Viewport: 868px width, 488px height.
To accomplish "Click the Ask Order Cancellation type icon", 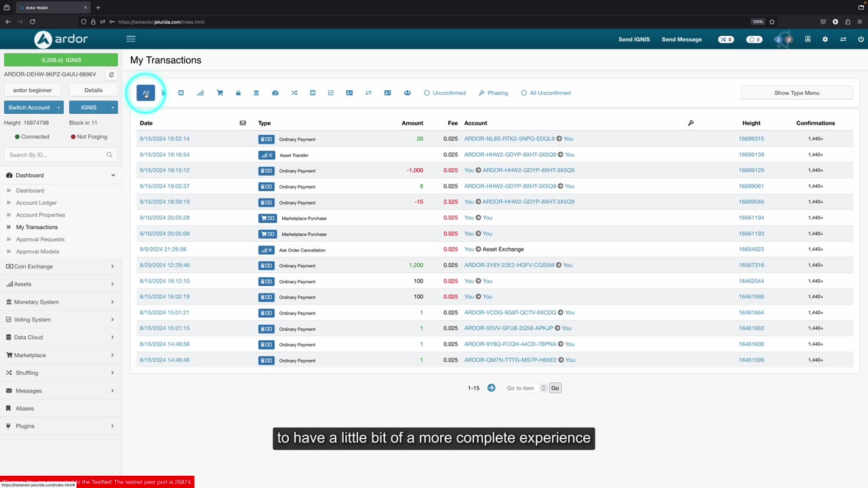I will click(267, 250).
